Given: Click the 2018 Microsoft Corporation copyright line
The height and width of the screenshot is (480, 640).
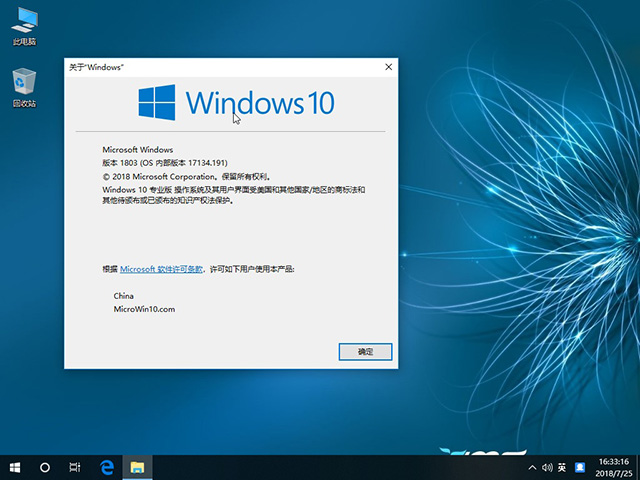Looking at the screenshot, I should pyautogui.click(x=186, y=177).
